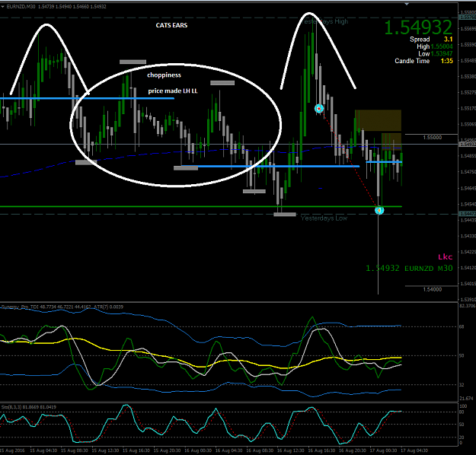Click the High value 1.55004
The width and height of the screenshot is (476, 455).
[442, 46]
